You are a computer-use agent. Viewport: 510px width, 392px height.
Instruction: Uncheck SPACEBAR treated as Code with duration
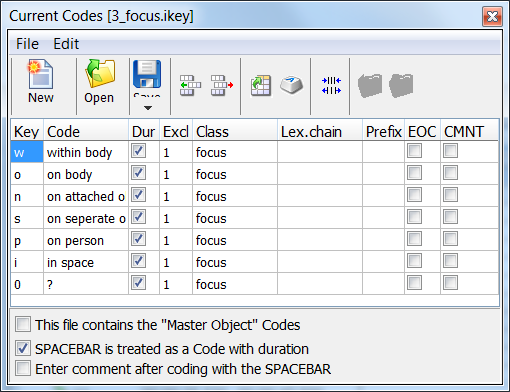click(23, 348)
